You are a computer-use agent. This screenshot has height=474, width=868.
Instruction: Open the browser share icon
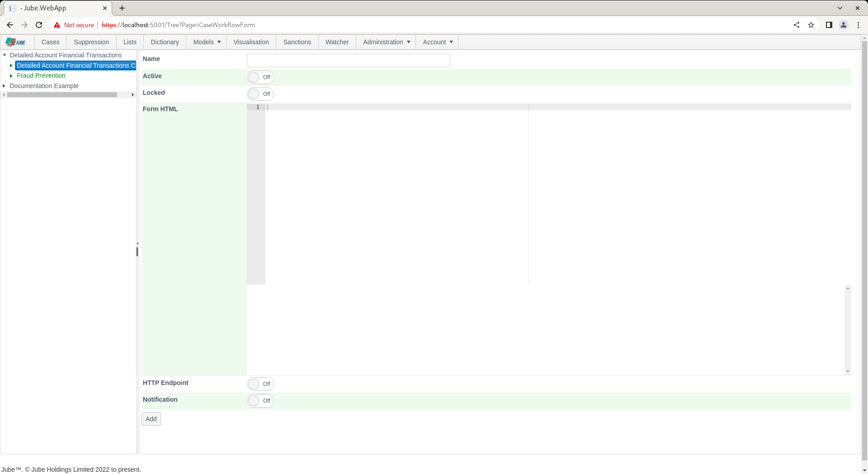click(x=797, y=25)
